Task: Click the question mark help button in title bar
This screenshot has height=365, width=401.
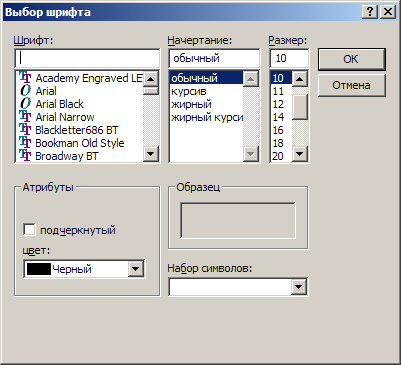Action: pos(370,12)
